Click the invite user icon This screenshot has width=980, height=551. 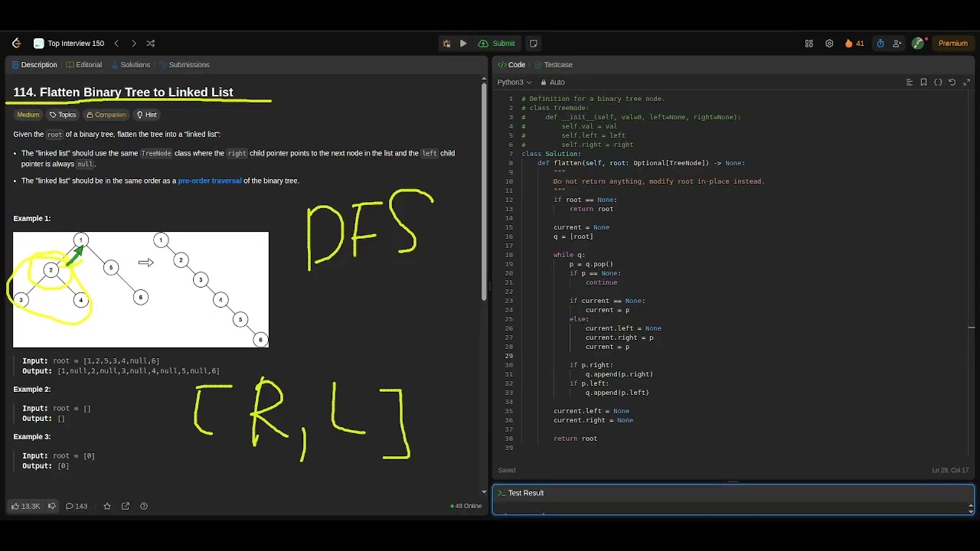pos(897,44)
